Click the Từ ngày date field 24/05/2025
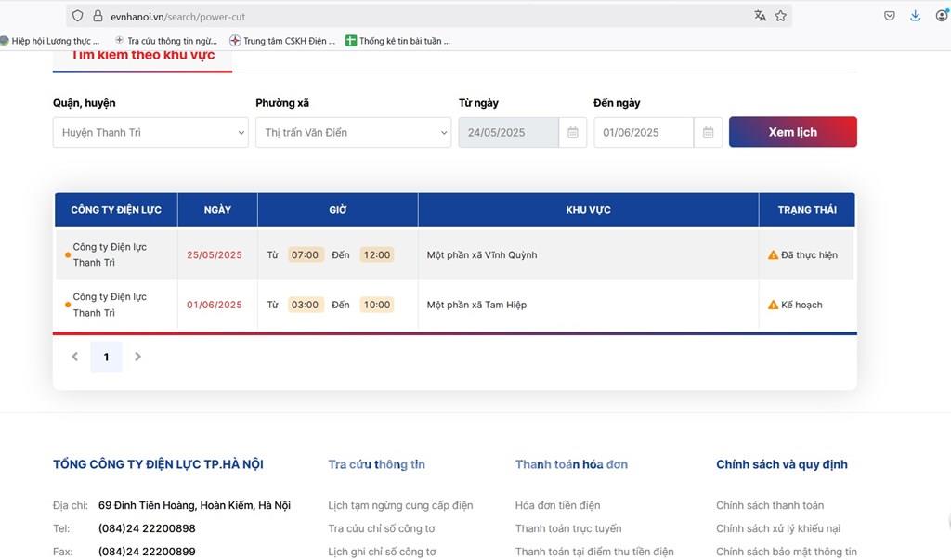951x560 pixels. [x=508, y=132]
